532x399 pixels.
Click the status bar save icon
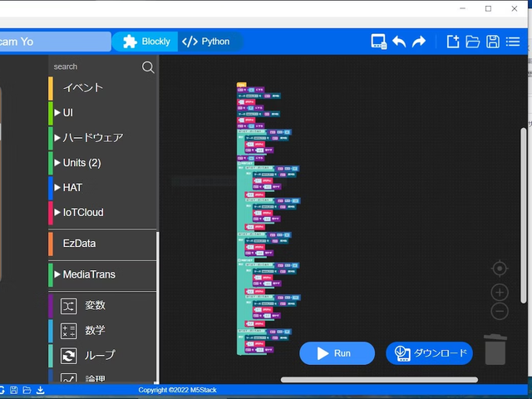[14, 390]
